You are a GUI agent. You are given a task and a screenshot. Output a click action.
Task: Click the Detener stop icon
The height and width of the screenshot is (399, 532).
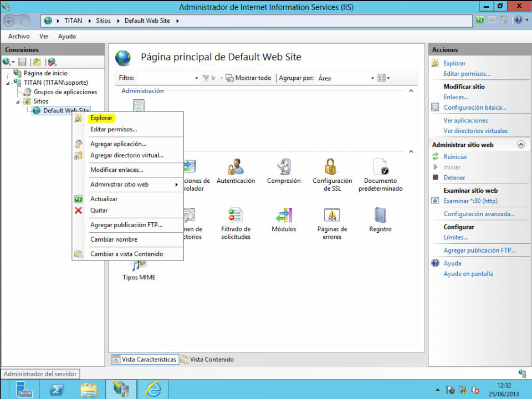436,177
